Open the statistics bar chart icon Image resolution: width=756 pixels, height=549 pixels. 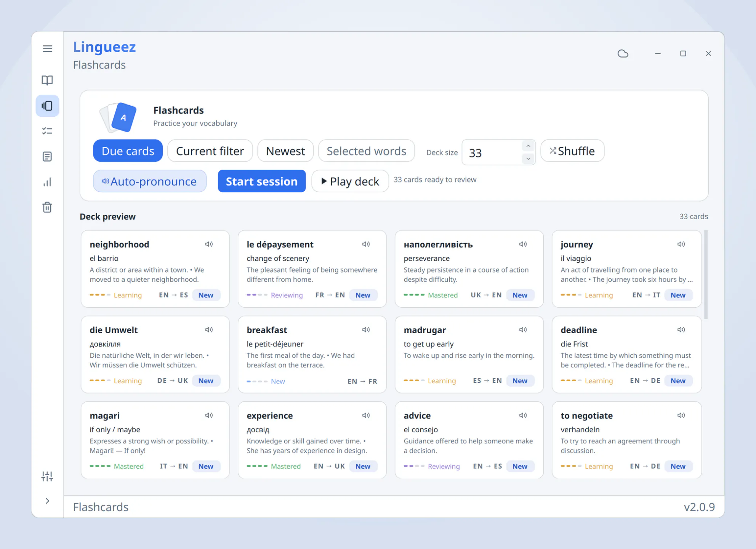[47, 182]
